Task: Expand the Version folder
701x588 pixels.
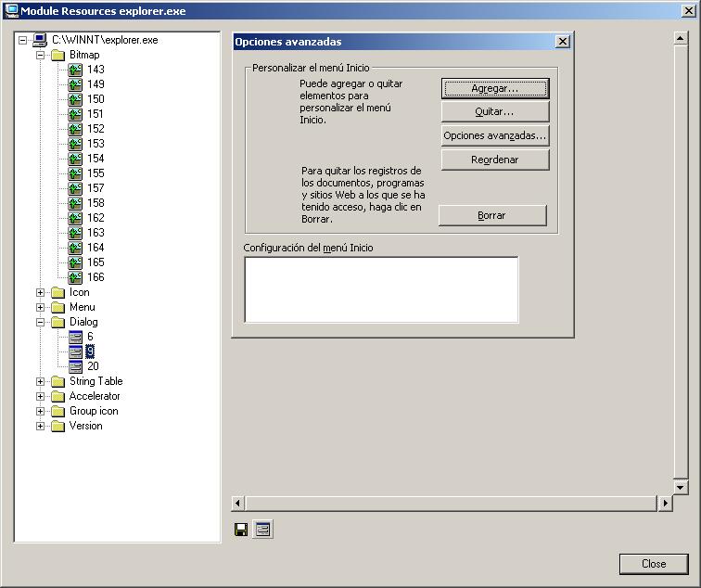Action: click(x=40, y=426)
